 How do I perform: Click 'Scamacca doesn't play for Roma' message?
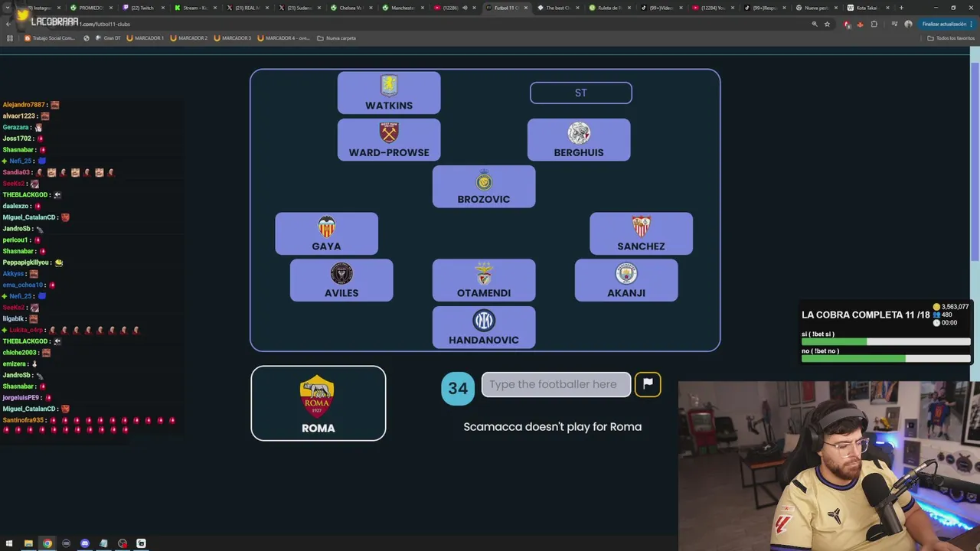[553, 427]
